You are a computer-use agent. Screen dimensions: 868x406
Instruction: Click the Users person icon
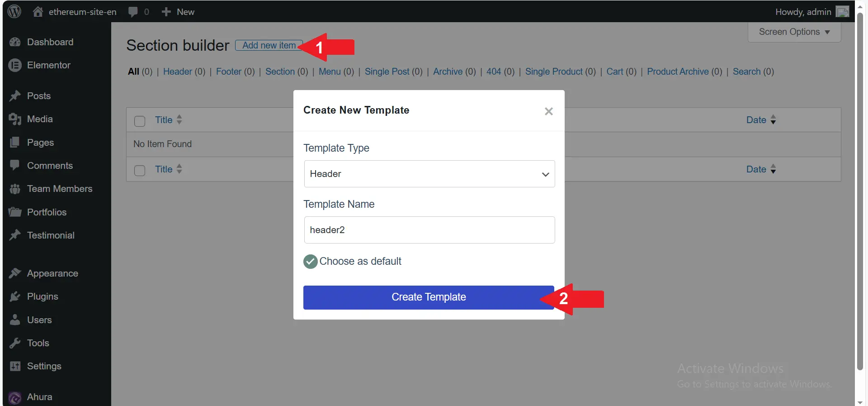pos(15,320)
